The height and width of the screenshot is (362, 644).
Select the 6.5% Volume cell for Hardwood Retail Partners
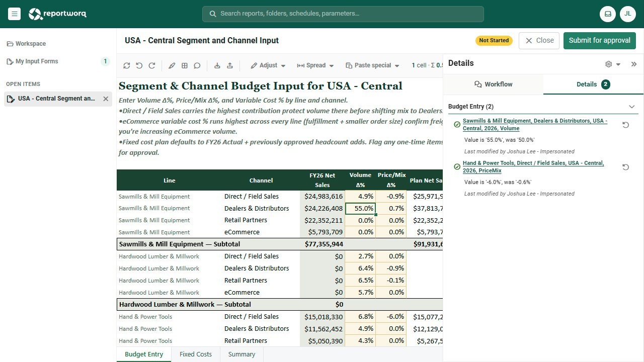coord(360,281)
